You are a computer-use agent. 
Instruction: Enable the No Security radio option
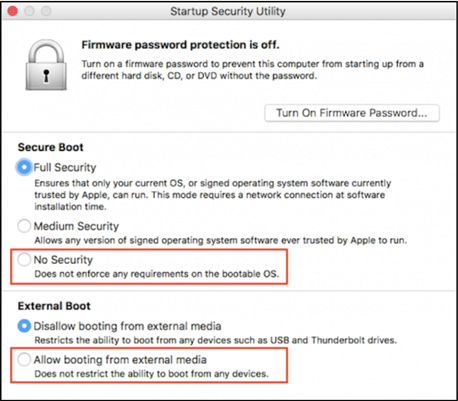[24, 259]
